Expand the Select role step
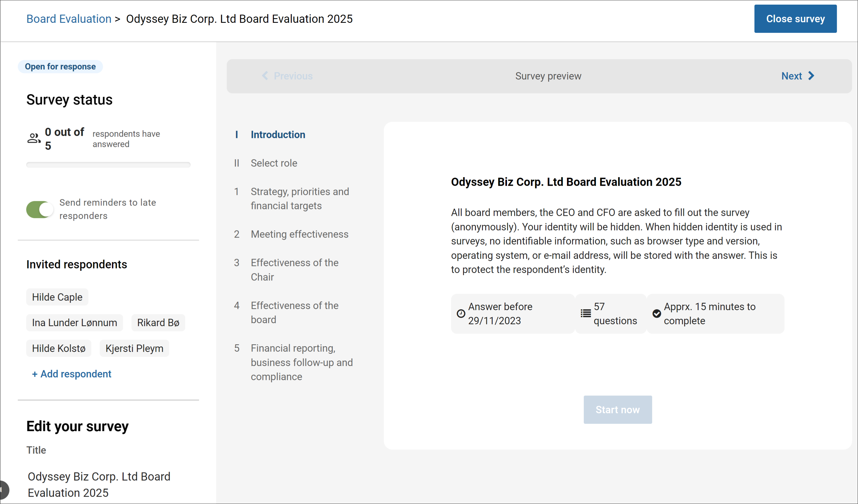858x504 pixels. point(274,163)
